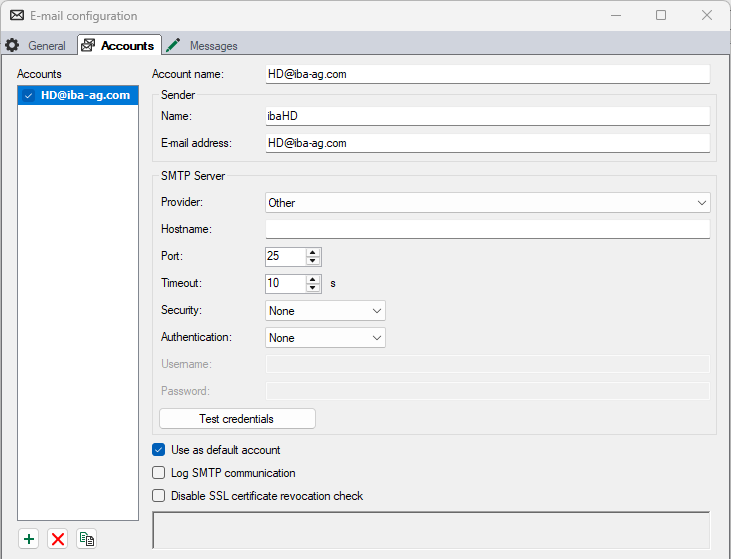Increase Port value with up arrow
This screenshot has height=559, width=731.
(313, 252)
